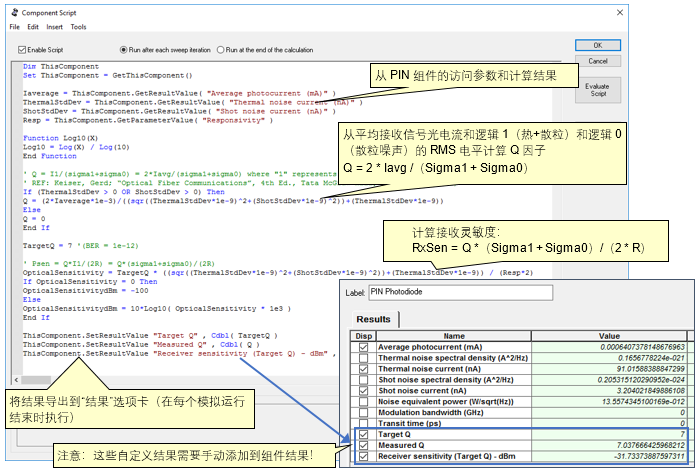Check Modulation bandwidth (GHz) display box
Viewport: 699px width, 471px height.
[x=364, y=413]
